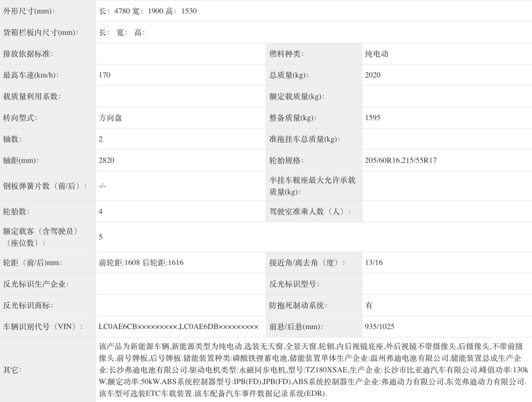This screenshot has height=402, width=532.
Task: Select the 方向盘 steering type value
Action: (x=110, y=118)
